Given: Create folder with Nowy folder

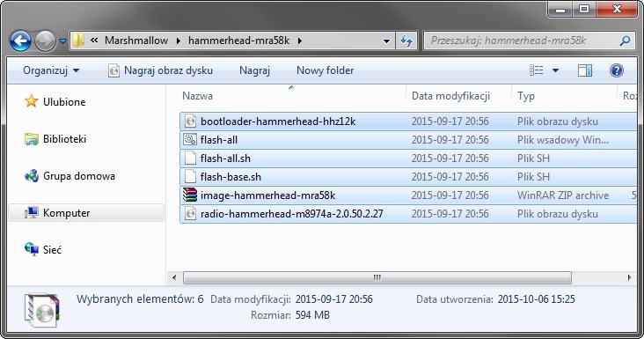Looking at the screenshot, I should 325,70.
